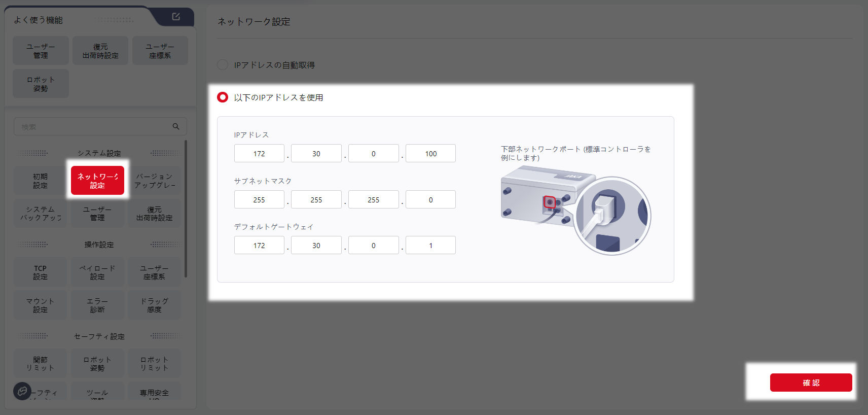Click the last default gateway field 1

pyautogui.click(x=430, y=246)
